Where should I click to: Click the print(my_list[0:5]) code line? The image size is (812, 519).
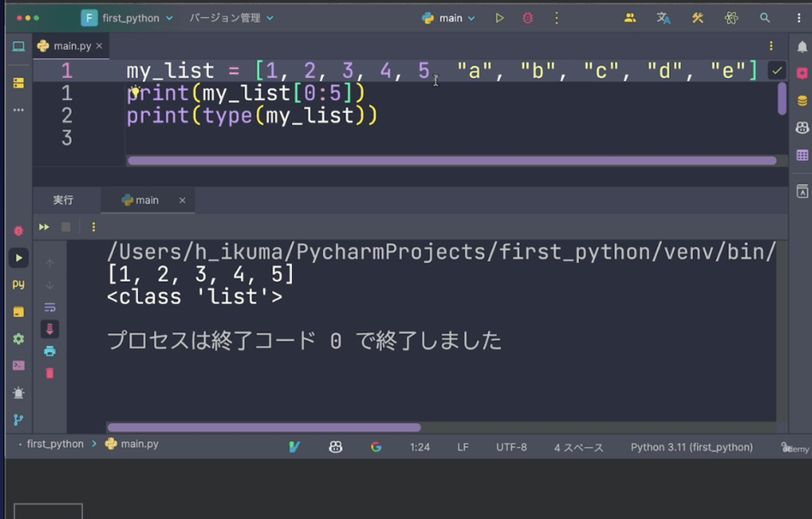[246, 93]
